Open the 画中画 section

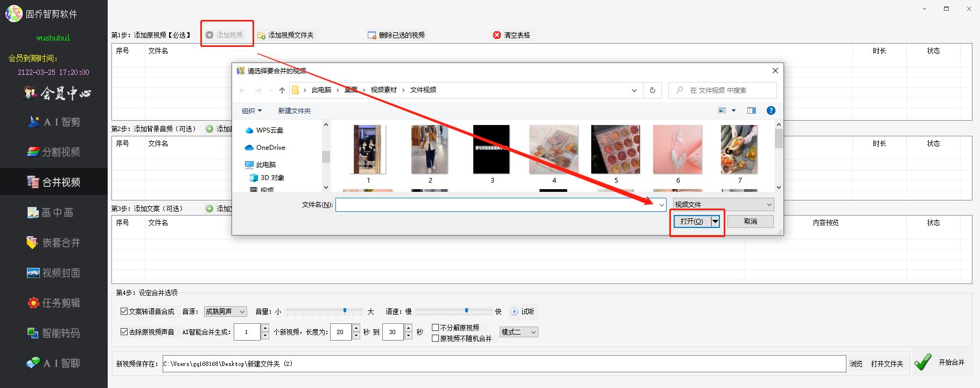coord(51,212)
